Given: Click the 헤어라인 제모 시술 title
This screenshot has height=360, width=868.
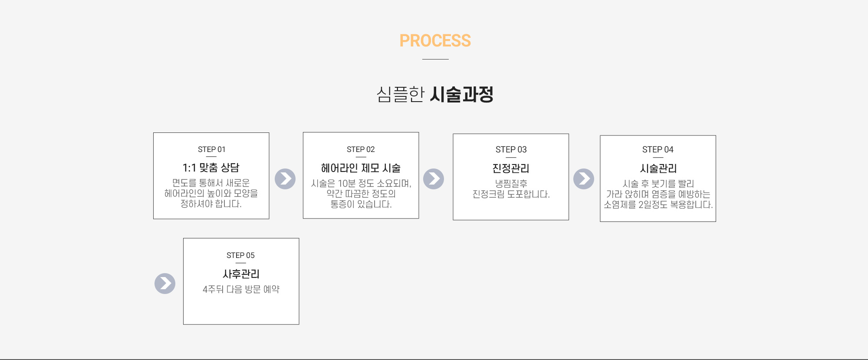Looking at the screenshot, I should 361,168.
